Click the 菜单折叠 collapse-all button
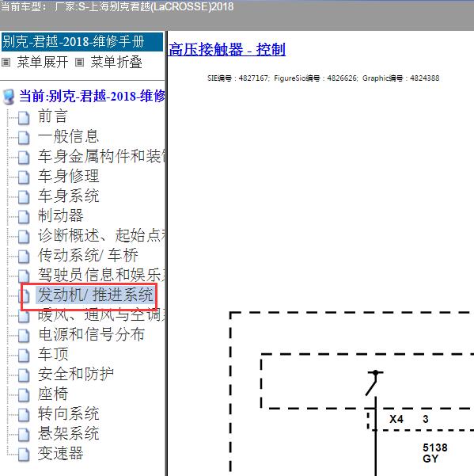The width and height of the screenshot is (474, 476). tap(116, 63)
